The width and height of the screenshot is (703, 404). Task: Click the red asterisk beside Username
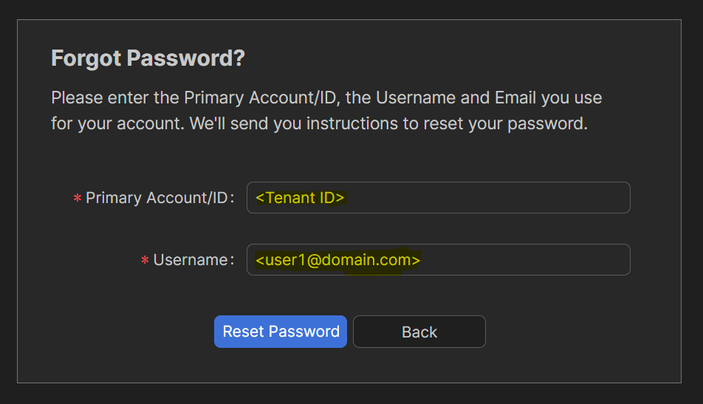pos(144,261)
